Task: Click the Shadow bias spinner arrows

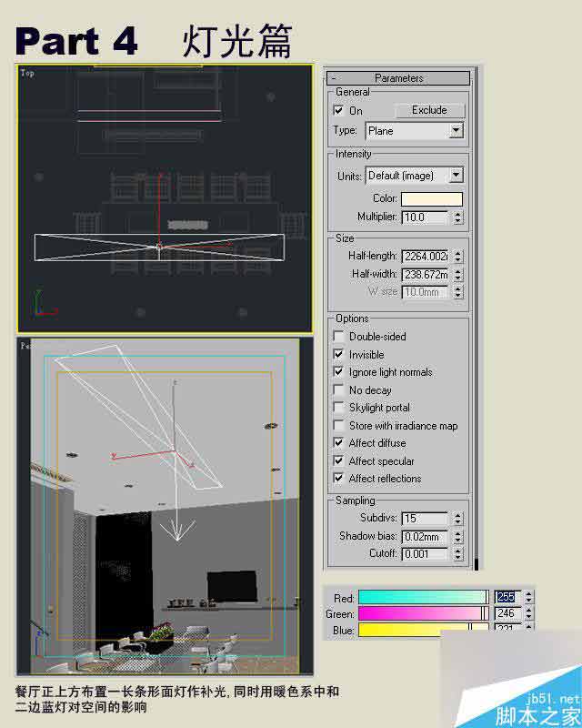Action: pyautogui.click(x=458, y=537)
